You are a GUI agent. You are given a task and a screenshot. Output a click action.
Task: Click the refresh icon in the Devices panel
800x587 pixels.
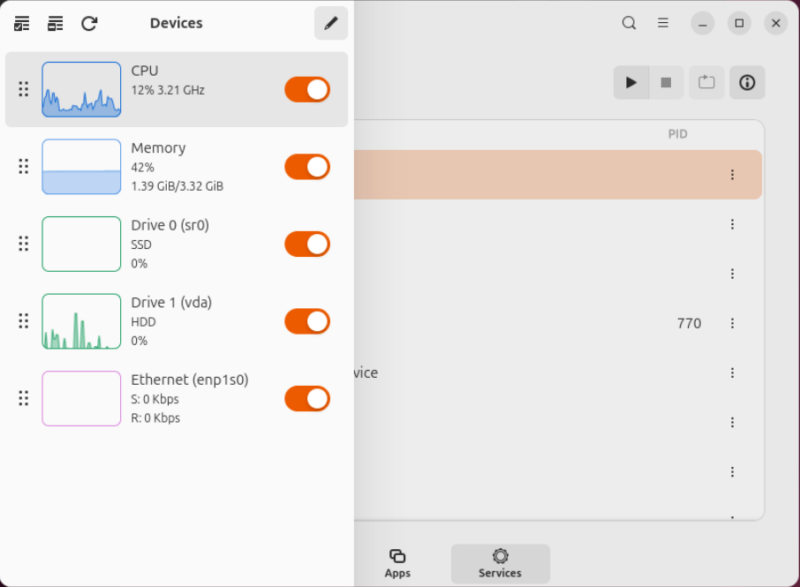point(89,22)
